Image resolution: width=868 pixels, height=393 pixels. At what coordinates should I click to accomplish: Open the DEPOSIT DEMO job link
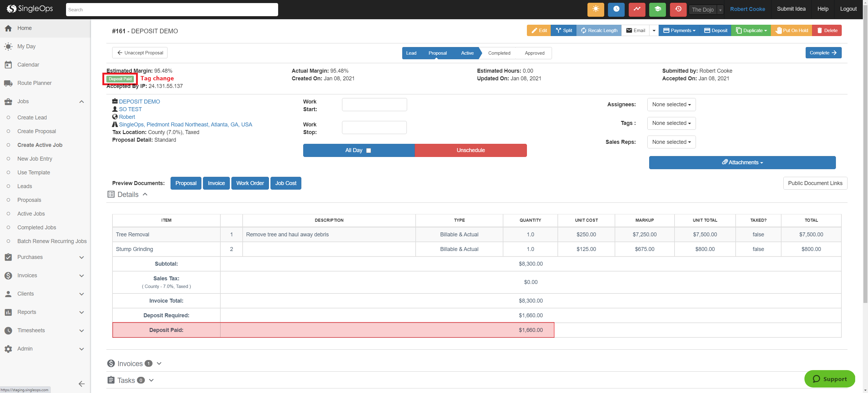[139, 101]
